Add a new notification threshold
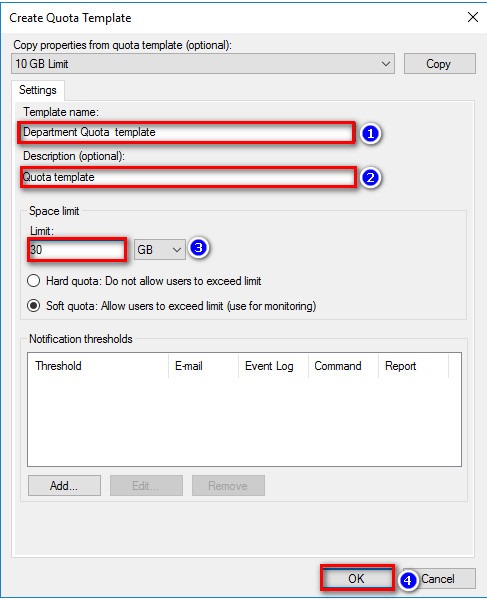The width and height of the screenshot is (487, 600). tap(64, 486)
